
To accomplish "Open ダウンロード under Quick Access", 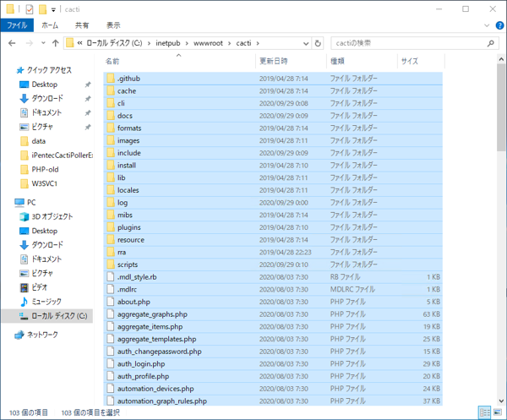I will (46, 98).
